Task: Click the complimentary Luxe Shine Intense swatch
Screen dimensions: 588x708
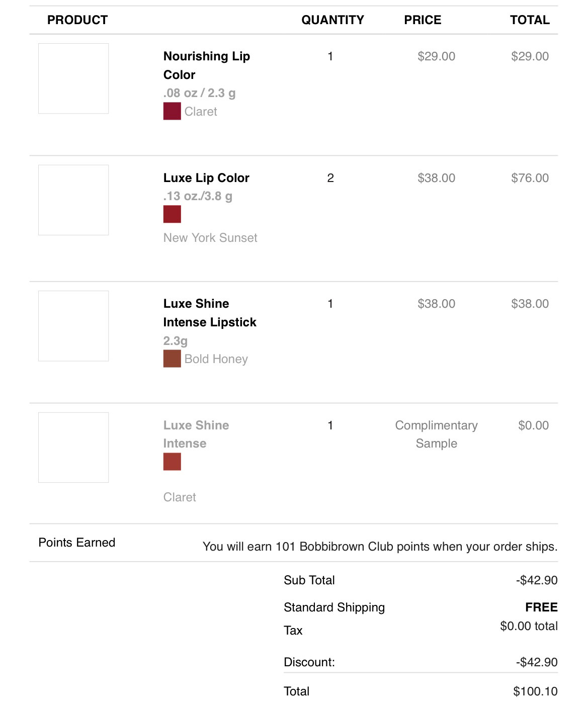Action: click(172, 462)
